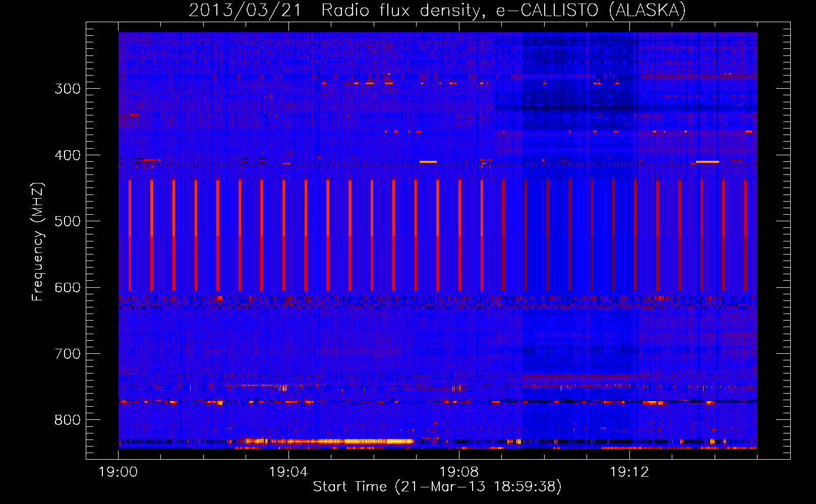Click the 19:04 time axis label
The width and height of the screenshot is (816, 504).
click(288, 472)
